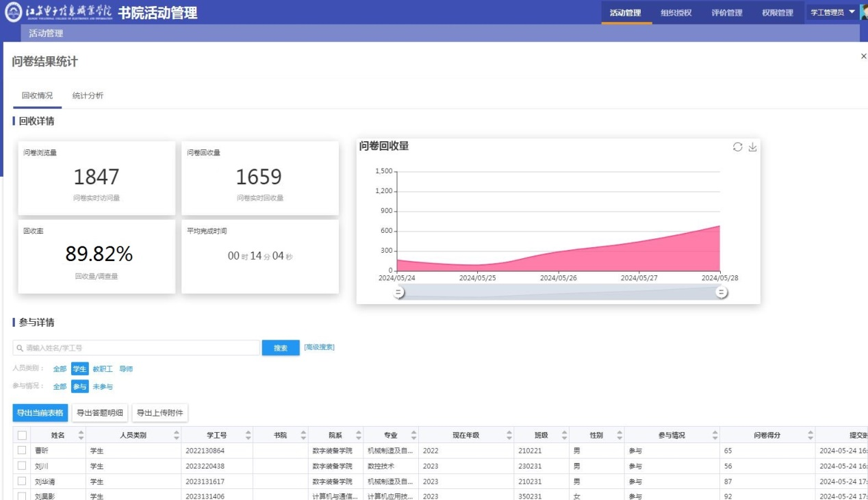Screen dimensions: 868x500
Task: Check the row checkbox for 刘昊影
Action: pyautogui.click(x=22, y=496)
